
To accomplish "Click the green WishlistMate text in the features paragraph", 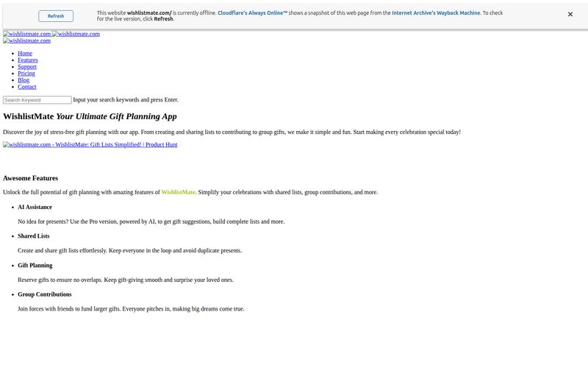I will tap(178, 192).
